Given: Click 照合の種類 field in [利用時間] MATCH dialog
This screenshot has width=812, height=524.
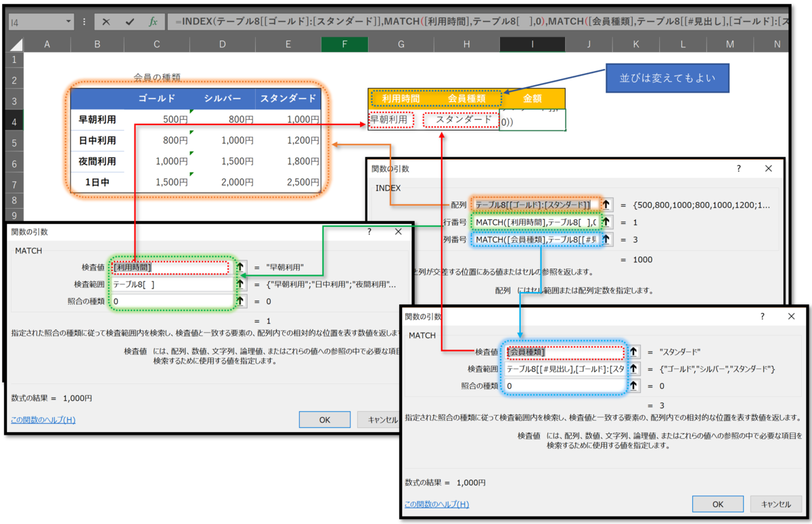Looking at the screenshot, I should click(172, 301).
